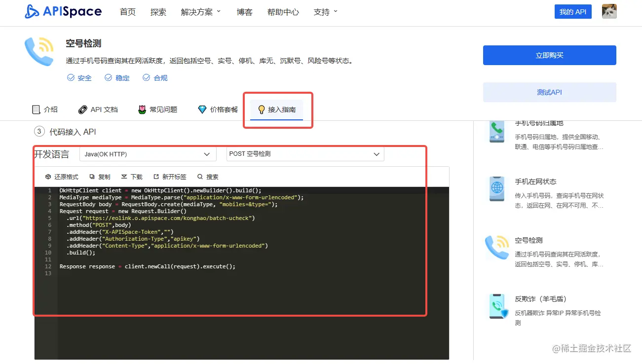
Task: Click the 还原格式 cube icon
Action: pyautogui.click(x=48, y=177)
